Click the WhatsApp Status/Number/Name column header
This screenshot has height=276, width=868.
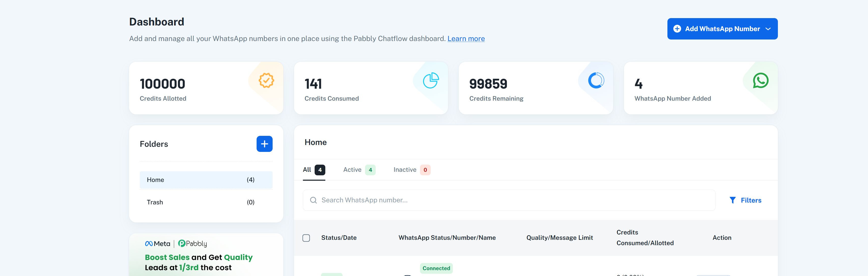(447, 238)
